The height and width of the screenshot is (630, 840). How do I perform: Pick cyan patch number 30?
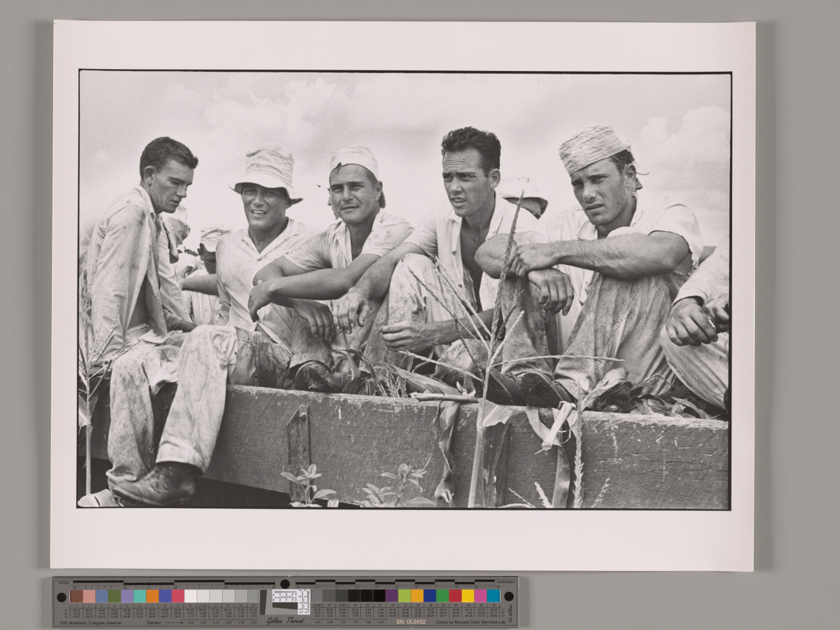(x=494, y=596)
